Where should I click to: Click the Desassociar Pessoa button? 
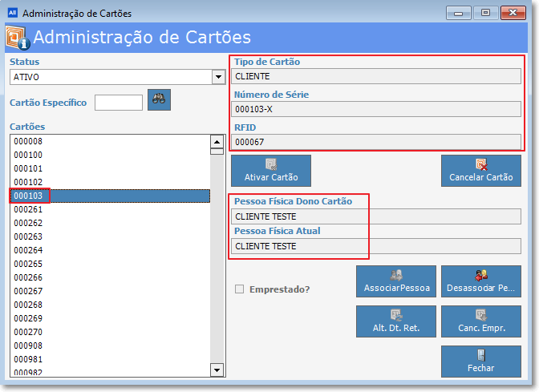point(481,281)
